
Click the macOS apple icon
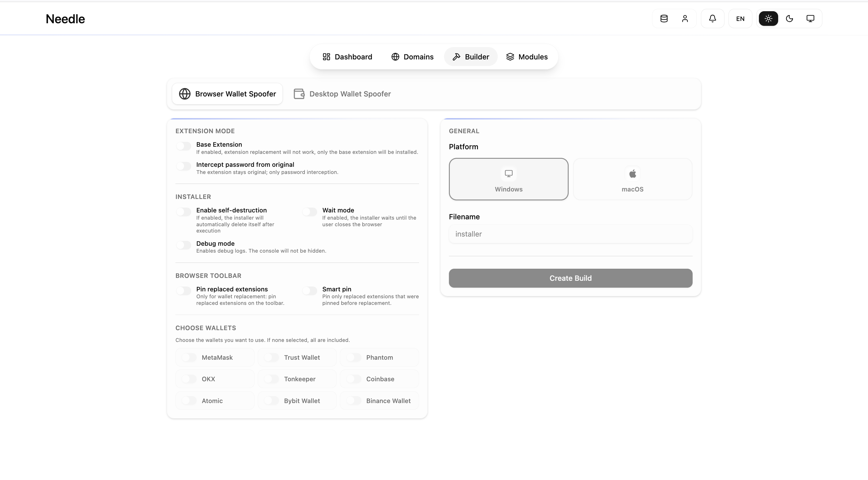pyautogui.click(x=632, y=174)
